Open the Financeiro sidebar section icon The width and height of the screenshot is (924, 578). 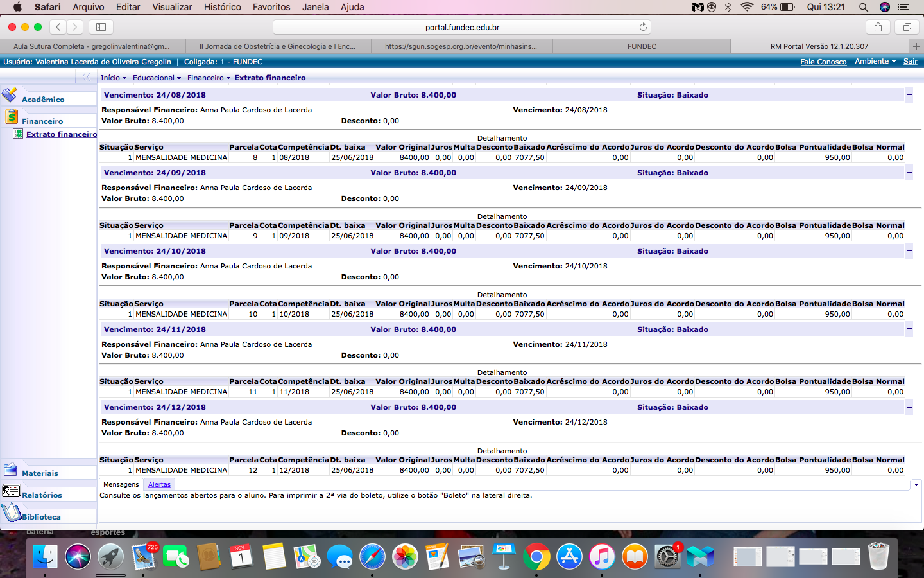12,117
